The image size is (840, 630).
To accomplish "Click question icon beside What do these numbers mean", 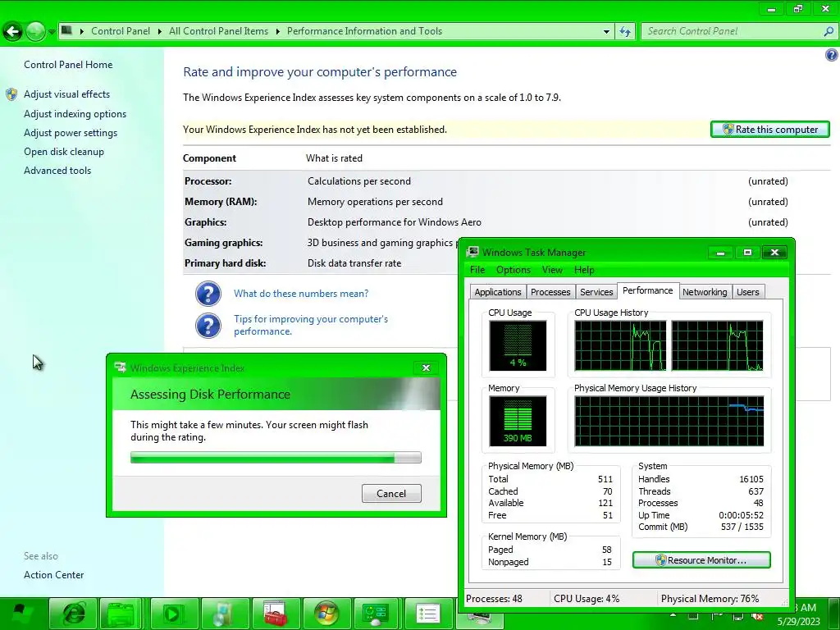I will coord(208,294).
